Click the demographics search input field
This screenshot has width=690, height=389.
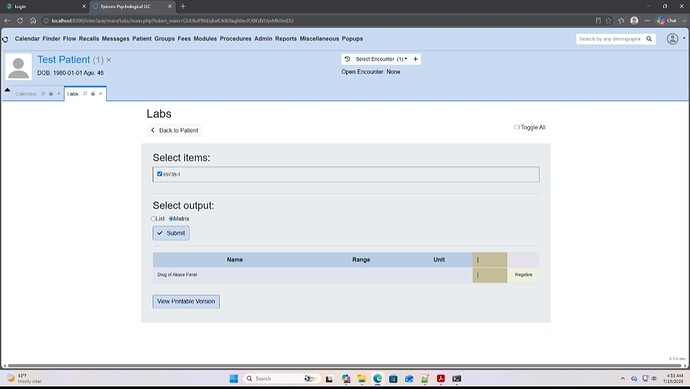pyautogui.click(x=610, y=39)
